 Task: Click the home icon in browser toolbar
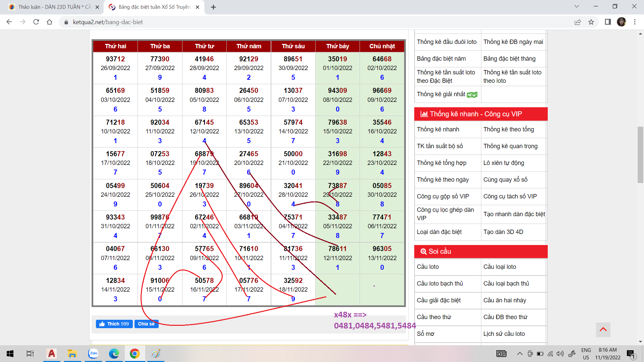50,22
